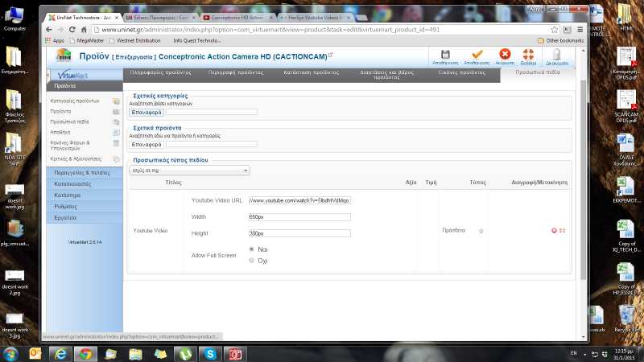This screenshot has width=644, height=362.
Task: Expand the Ρυθμίσεις sidebar section
Action: (85, 207)
